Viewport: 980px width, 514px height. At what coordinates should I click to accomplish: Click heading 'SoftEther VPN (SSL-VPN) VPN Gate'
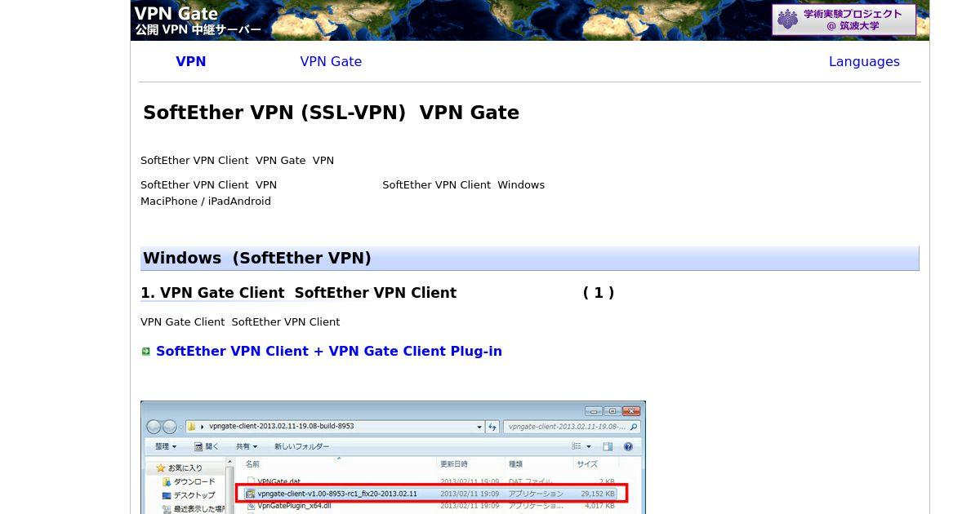point(331,113)
